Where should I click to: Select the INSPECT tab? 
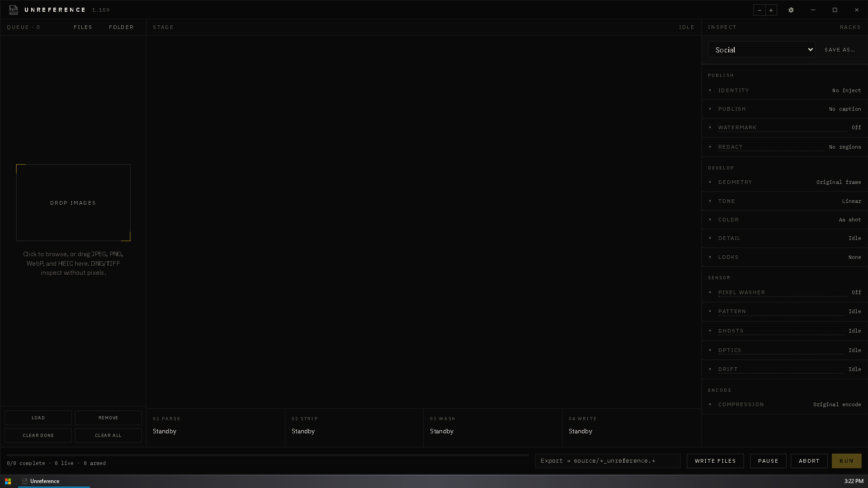pos(722,27)
